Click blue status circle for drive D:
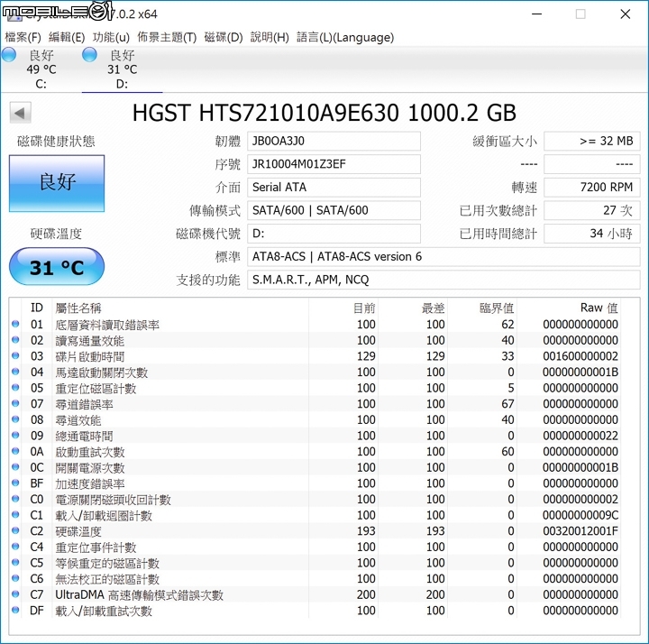The width and height of the screenshot is (649, 644). tap(89, 55)
